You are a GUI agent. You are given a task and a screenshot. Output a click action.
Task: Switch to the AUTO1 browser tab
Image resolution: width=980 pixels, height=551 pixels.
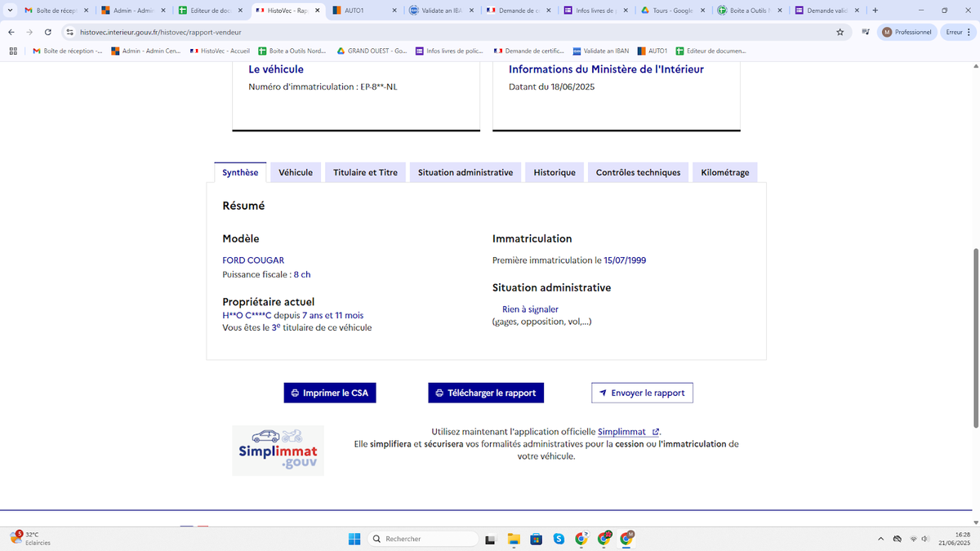[363, 11]
